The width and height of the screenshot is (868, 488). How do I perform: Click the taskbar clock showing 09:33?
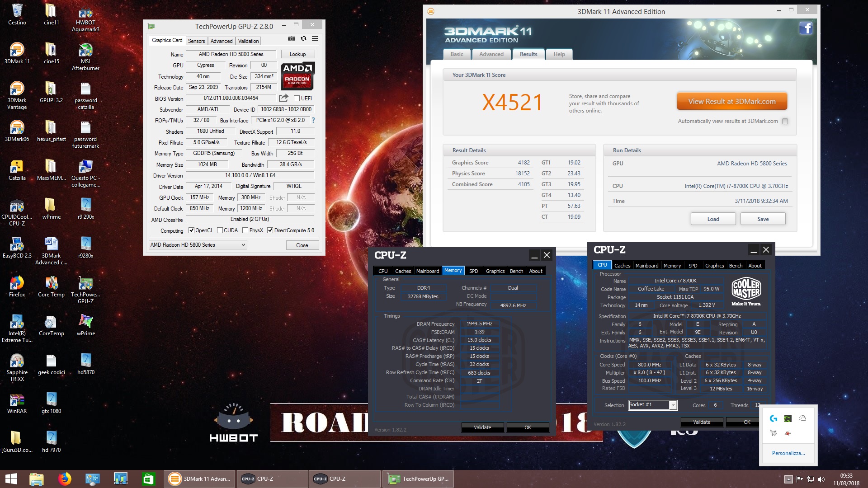[846, 476]
